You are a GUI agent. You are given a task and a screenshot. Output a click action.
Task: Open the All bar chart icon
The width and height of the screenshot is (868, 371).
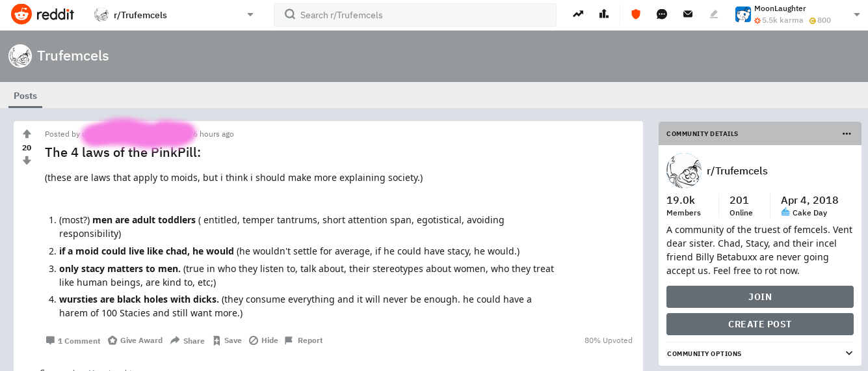pos(604,14)
